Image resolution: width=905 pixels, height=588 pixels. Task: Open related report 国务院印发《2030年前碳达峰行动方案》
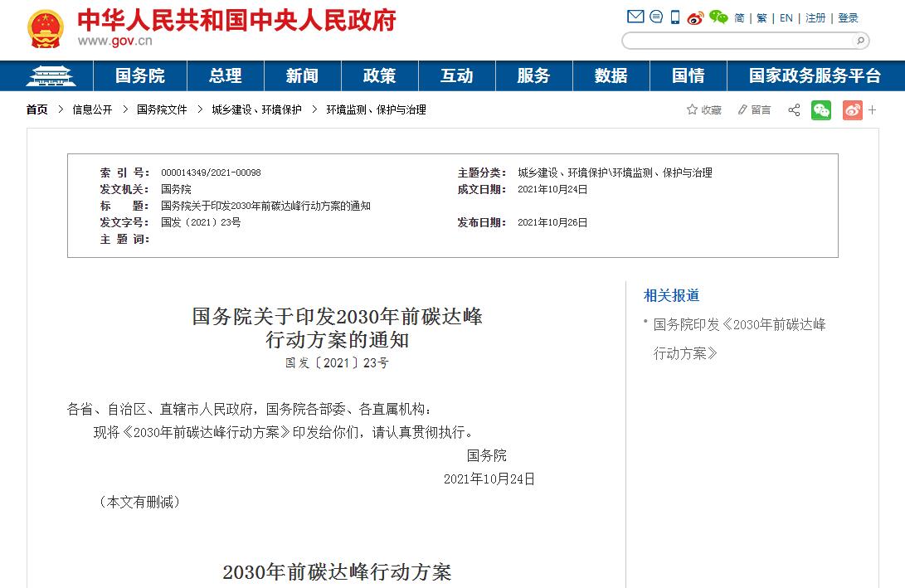coord(739,338)
